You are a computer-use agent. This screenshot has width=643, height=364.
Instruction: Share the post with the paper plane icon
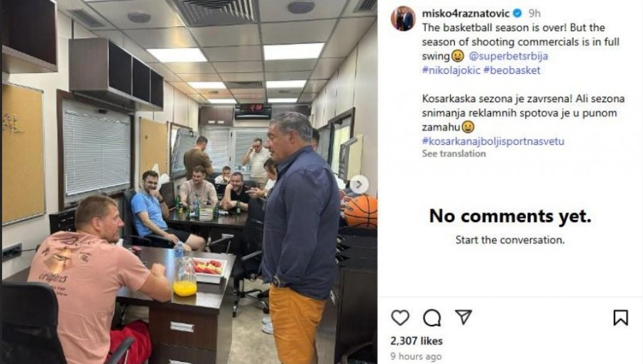coord(463,317)
